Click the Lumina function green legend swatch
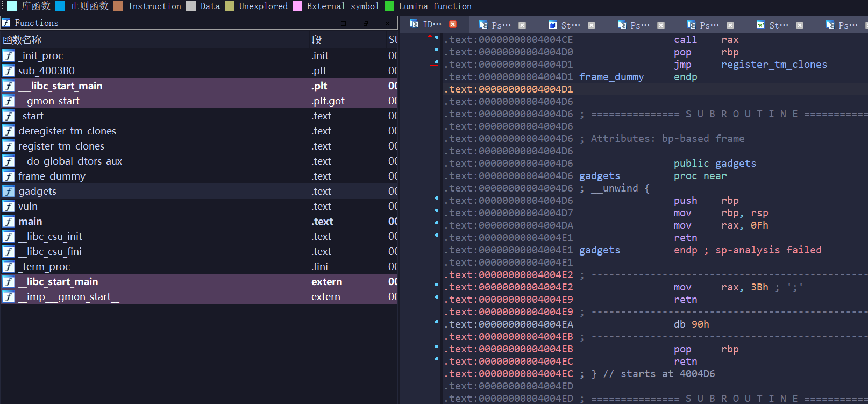 tap(389, 6)
